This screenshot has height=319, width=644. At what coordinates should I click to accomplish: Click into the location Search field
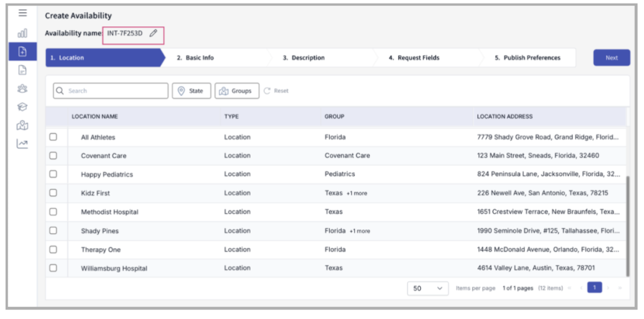click(x=114, y=91)
